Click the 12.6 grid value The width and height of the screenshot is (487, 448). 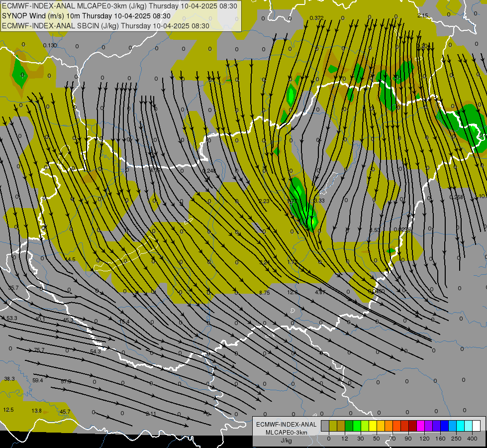click(292, 292)
